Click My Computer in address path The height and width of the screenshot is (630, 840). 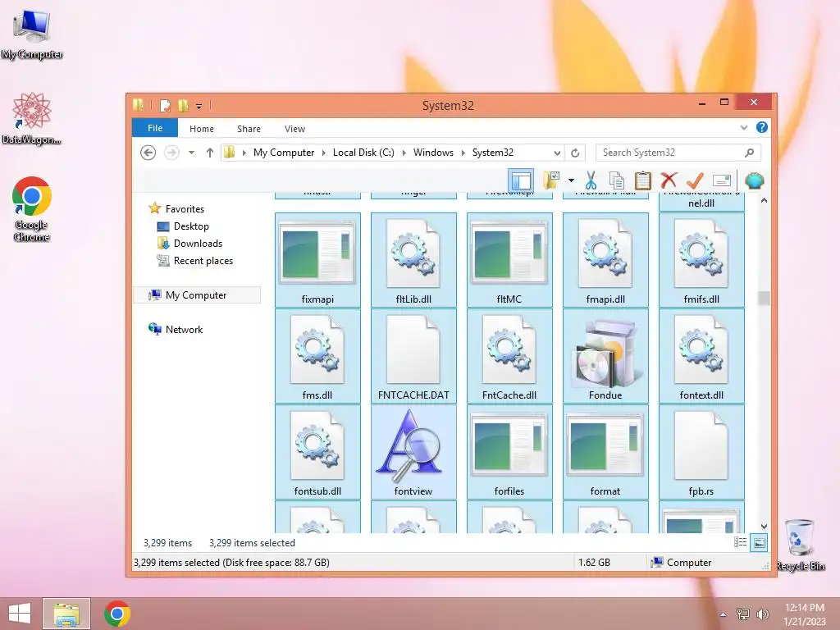[283, 153]
